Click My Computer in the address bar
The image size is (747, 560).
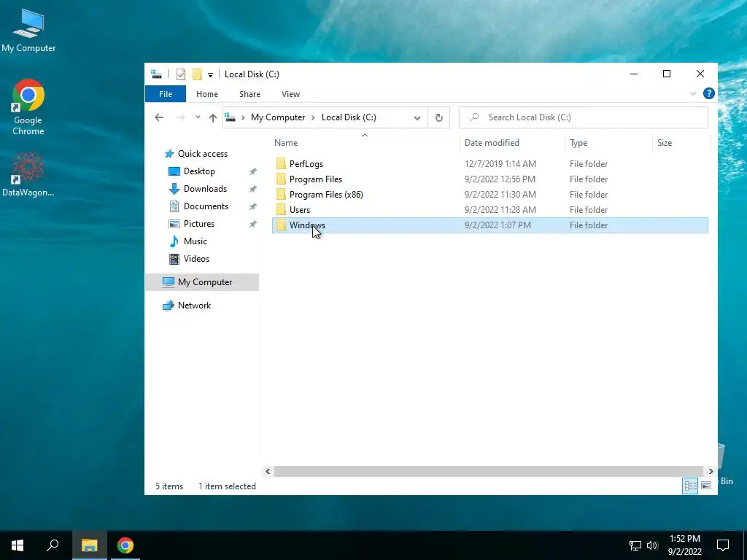pyautogui.click(x=278, y=117)
